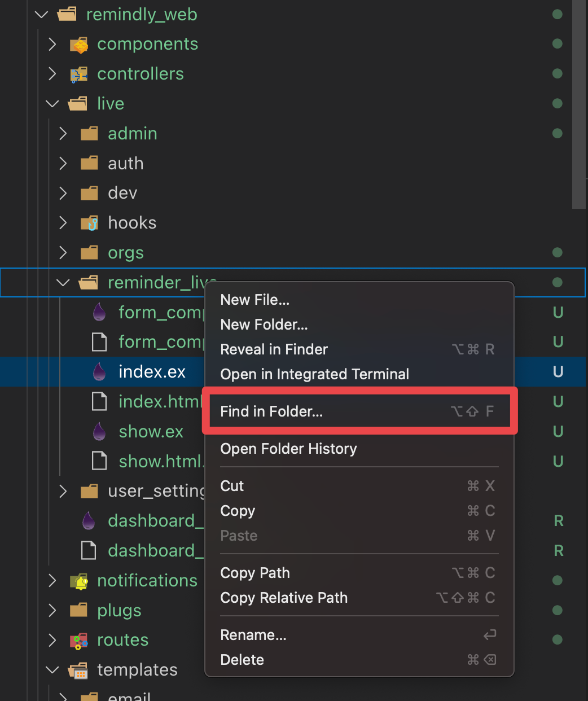Select Copy Relative Path option

[x=284, y=598]
